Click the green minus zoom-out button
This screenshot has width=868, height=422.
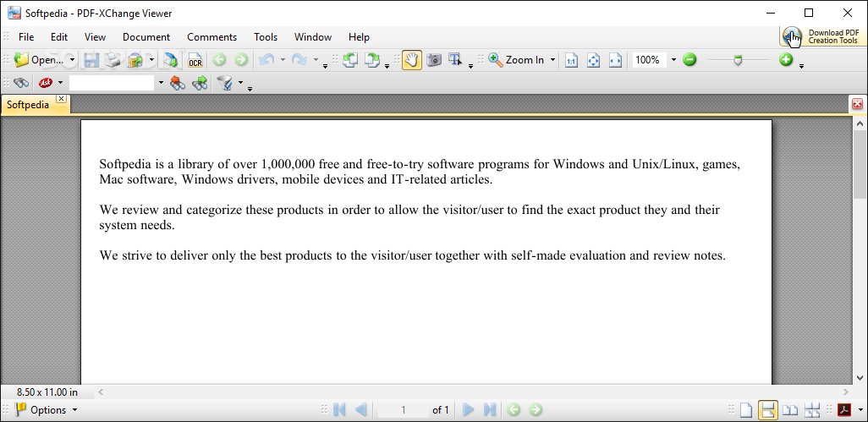[x=689, y=59]
